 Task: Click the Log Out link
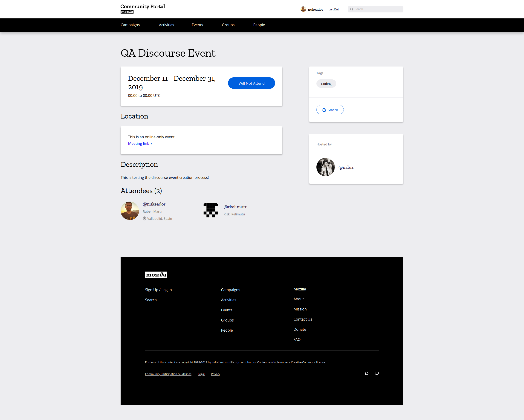click(x=333, y=9)
